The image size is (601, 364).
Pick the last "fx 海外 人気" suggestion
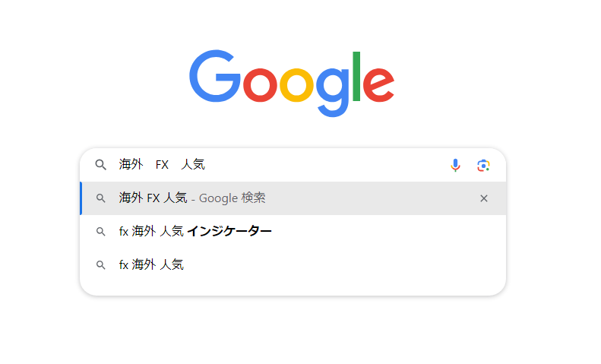pyautogui.click(x=151, y=265)
